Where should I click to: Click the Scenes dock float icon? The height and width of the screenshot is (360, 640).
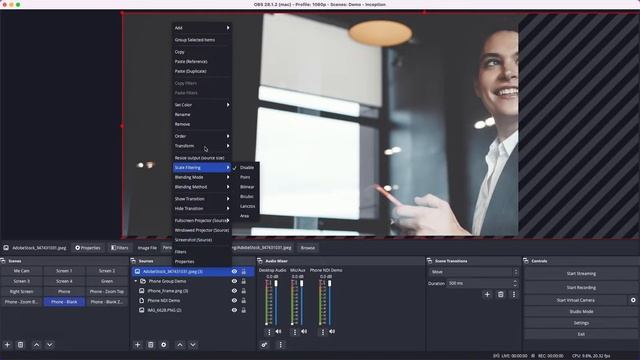[x=3, y=261]
